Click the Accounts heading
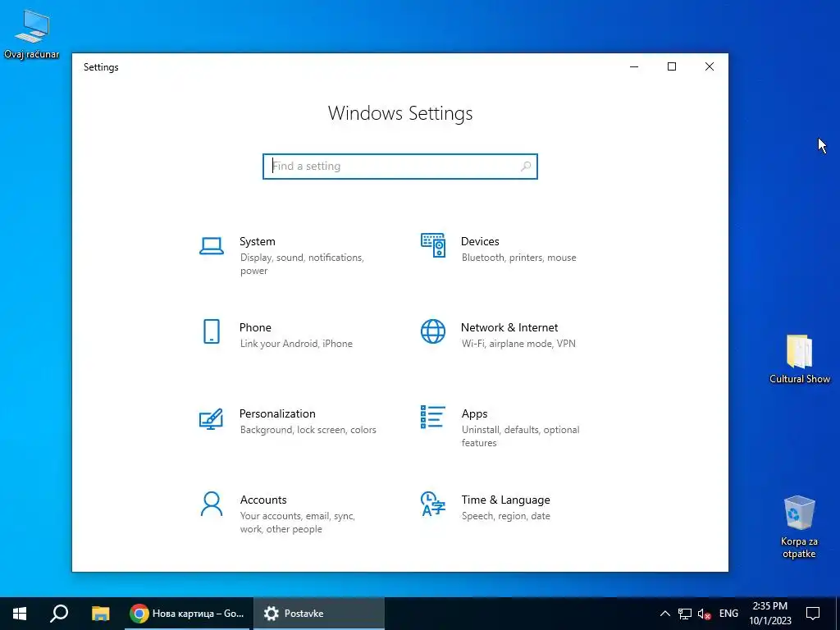The image size is (840, 630). click(263, 500)
